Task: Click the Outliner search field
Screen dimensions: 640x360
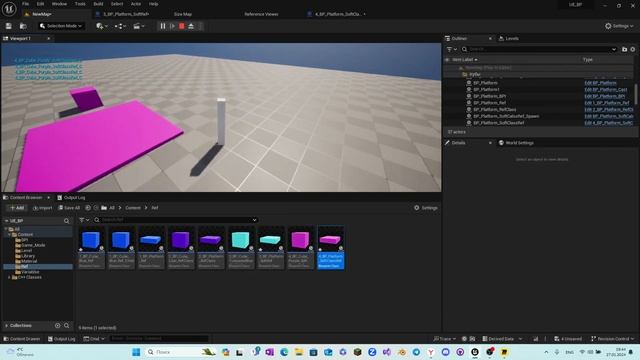Action: click(x=540, y=49)
